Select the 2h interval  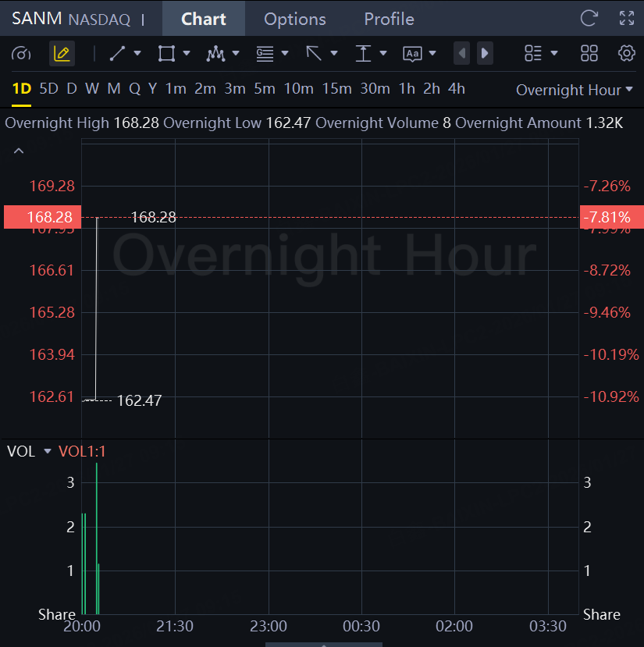pyautogui.click(x=432, y=89)
